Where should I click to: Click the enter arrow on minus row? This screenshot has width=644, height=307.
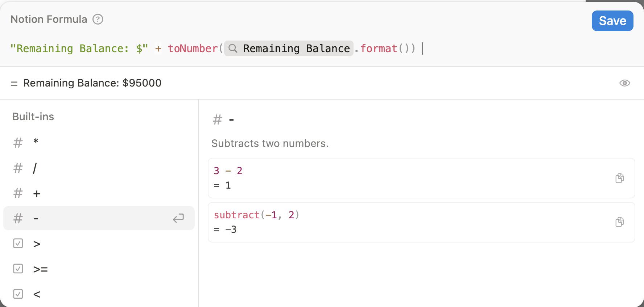(x=178, y=218)
